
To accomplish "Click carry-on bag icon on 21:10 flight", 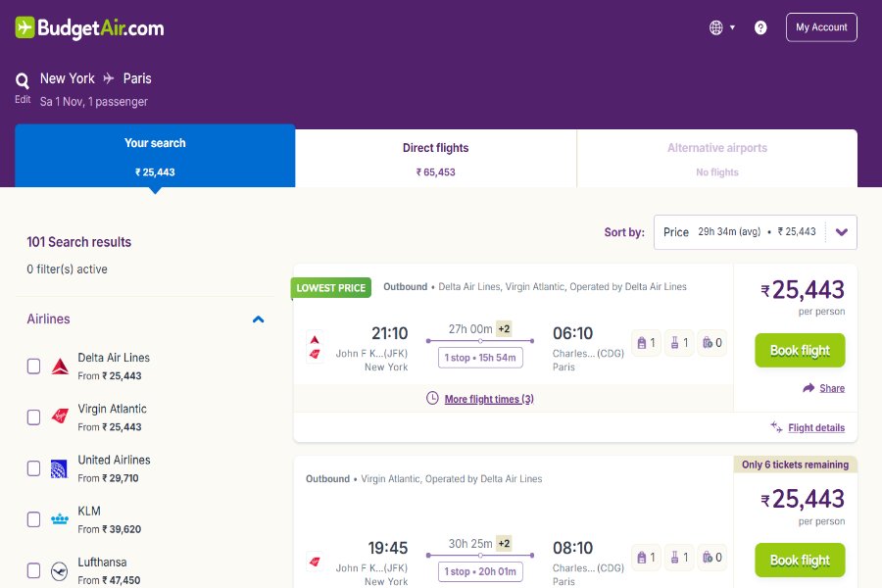I will click(679, 343).
